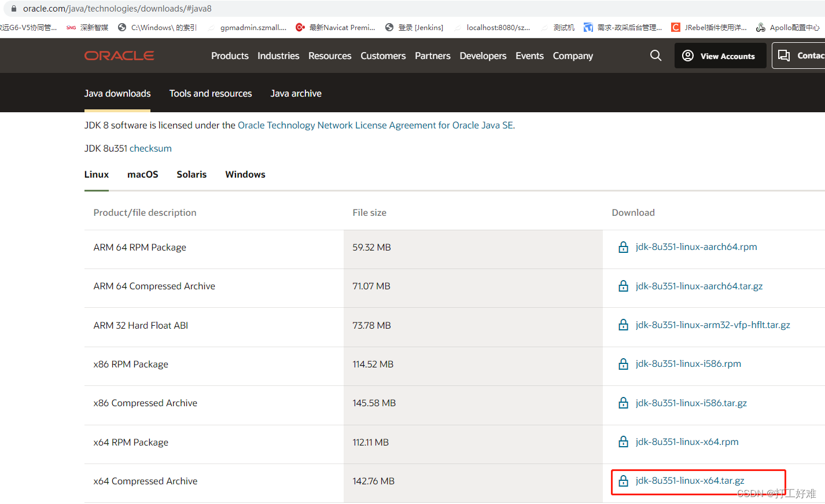Click the Oracle logo

pyautogui.click(x=119, y=56)
